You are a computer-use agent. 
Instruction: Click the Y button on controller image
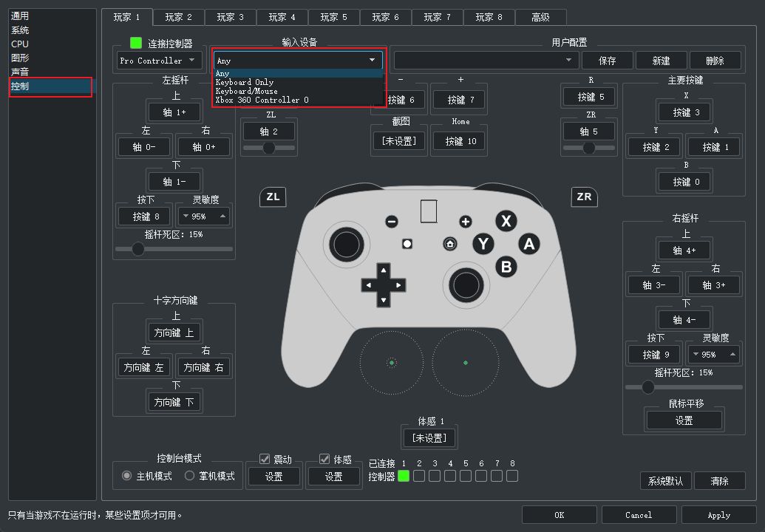coord(483,244)
